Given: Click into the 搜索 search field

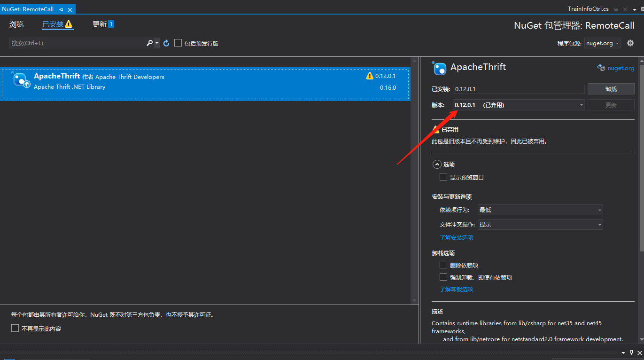Looking at the screenshot, I should click(78, 43).
